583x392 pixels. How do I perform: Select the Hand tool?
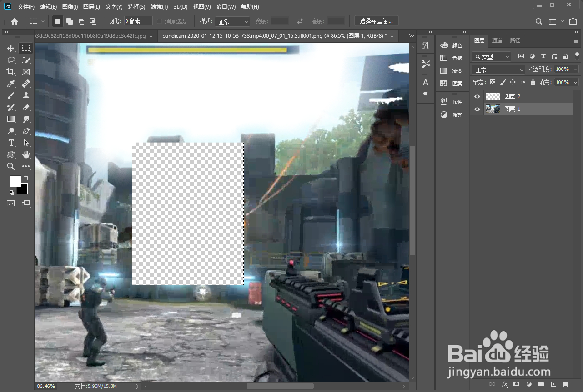pos(26,154)
